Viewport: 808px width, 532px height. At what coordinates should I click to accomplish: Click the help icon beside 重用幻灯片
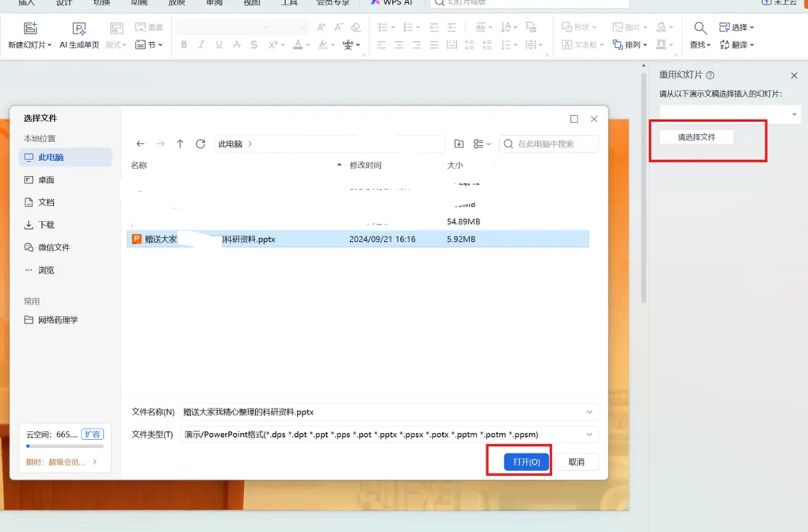(710, 76)
